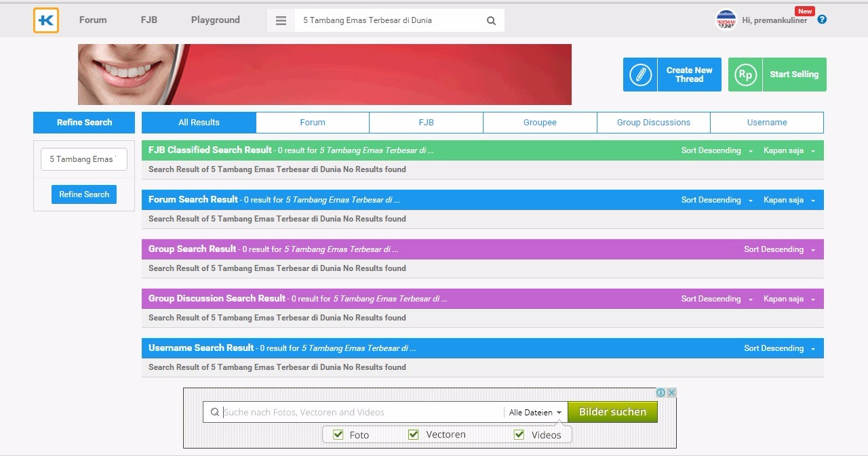Open FJB in the top navigation
Viewport: 868px width, 456px height.
[x=149, y=20]
